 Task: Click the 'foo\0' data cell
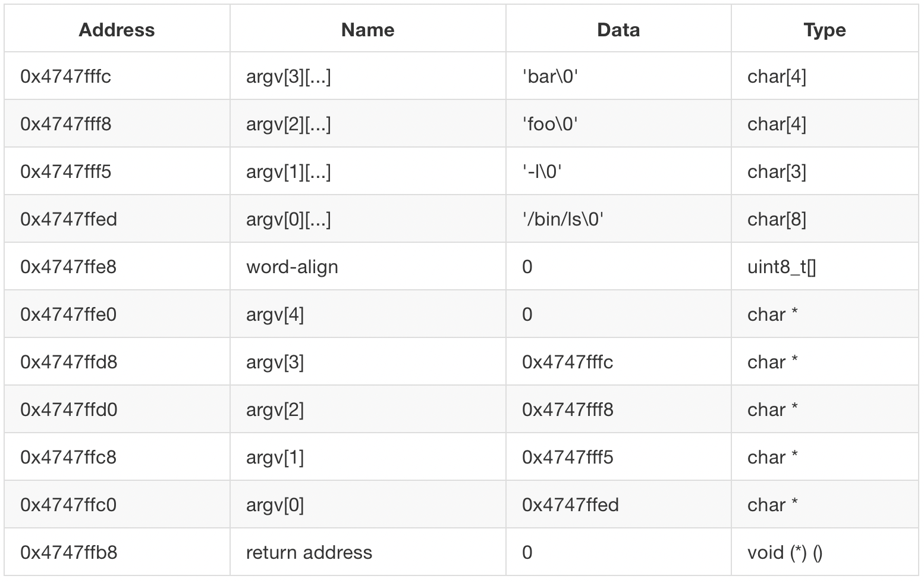[x=550, y=124]
